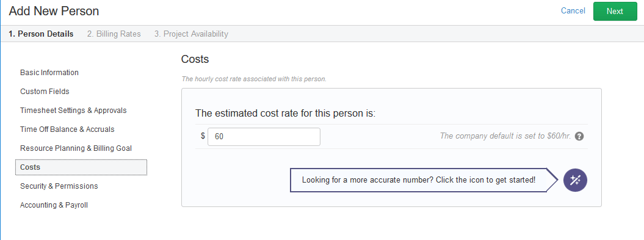Open the Custom Fields section
The height and width of the screenshot is (240, 644).
[x=45, y=91]
